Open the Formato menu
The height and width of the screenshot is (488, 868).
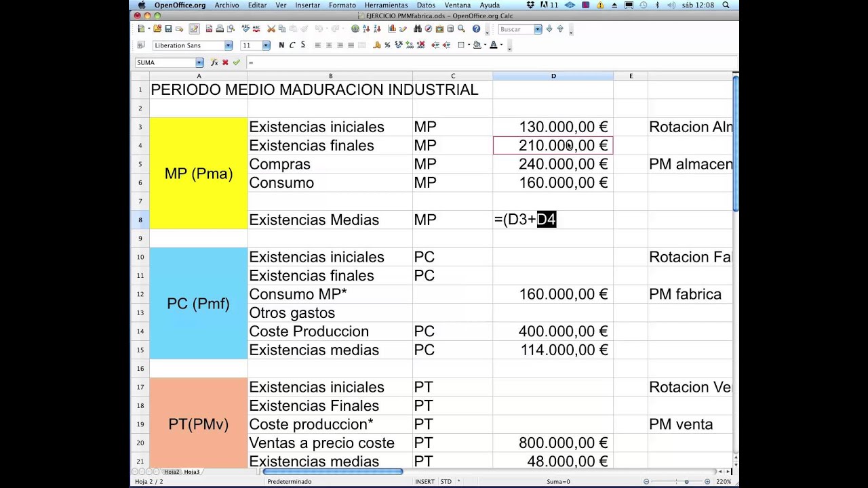342,5
